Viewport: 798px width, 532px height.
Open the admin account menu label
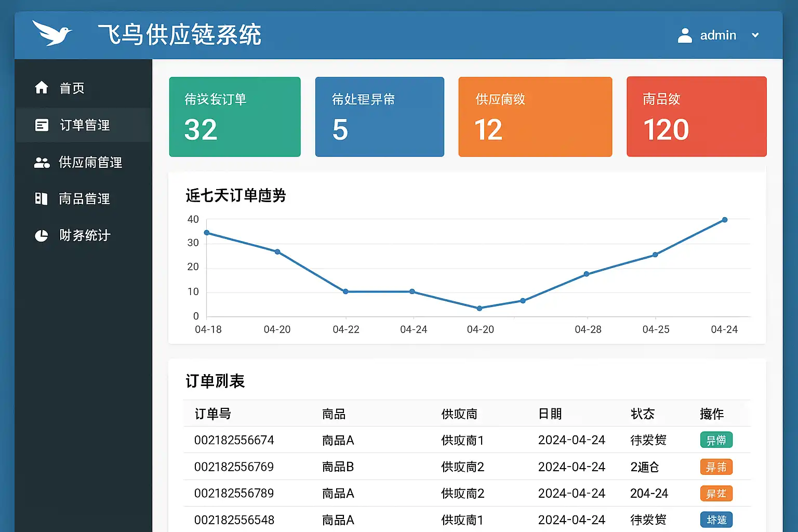(718, 35)
